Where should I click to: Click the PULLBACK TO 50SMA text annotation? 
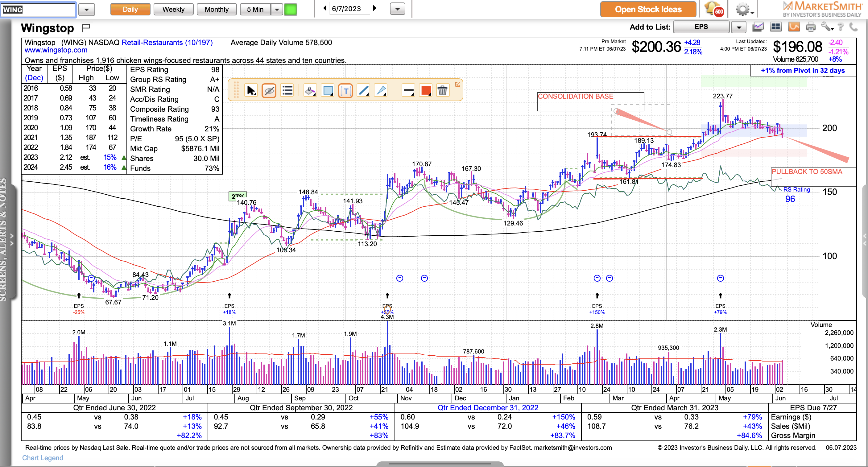807,172
